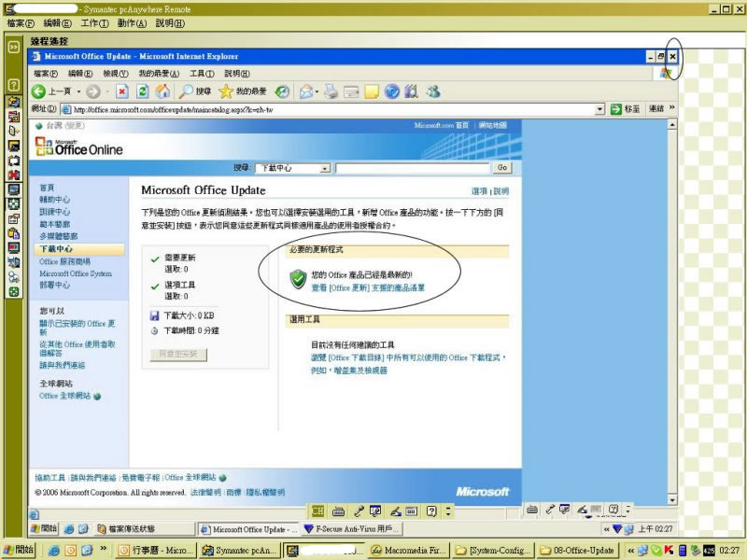The height and width of the screenshot is (560, 747).
Task: Expand hidden local tray icons with « arrow
Action: pyautogui.click(x=631, y=551)
